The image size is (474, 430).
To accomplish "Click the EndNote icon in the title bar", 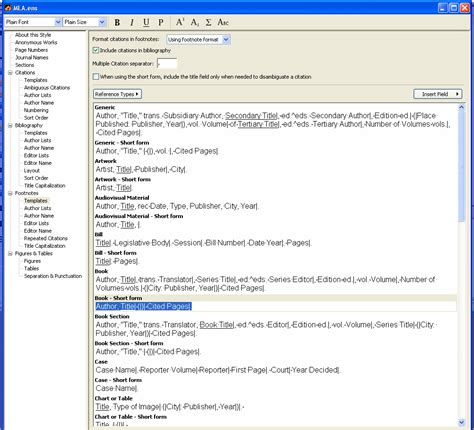I will point(8,7).
